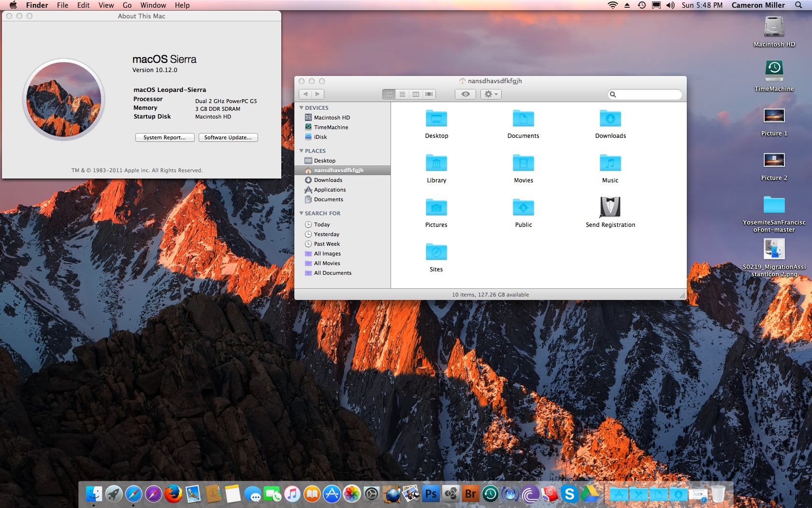Click the Software Update button
Screen dimensions: 812x508
228,137
